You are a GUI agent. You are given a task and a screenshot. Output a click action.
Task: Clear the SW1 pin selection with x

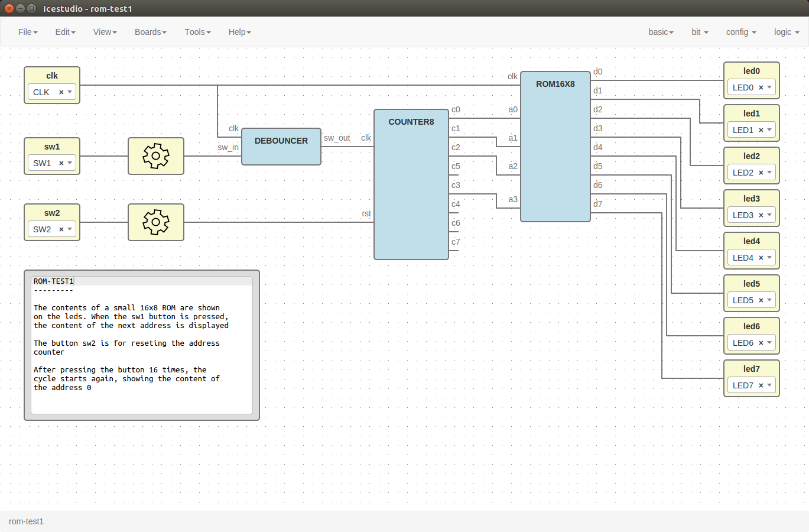click(x=61, y=163)
